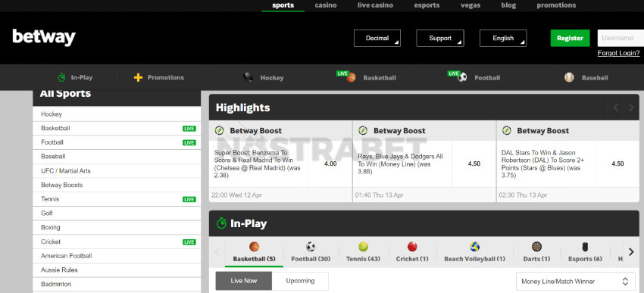The height and width of the screenshot is (293, 644).
Task: Select the Baseball icon in navigation bar
Action: tap(569, 77)
